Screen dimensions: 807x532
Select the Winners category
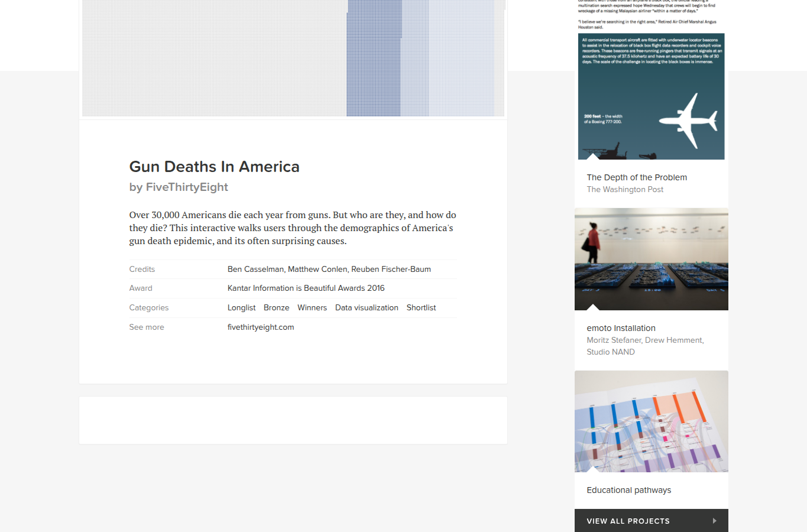pyautogui.click(x=312, y=307)
